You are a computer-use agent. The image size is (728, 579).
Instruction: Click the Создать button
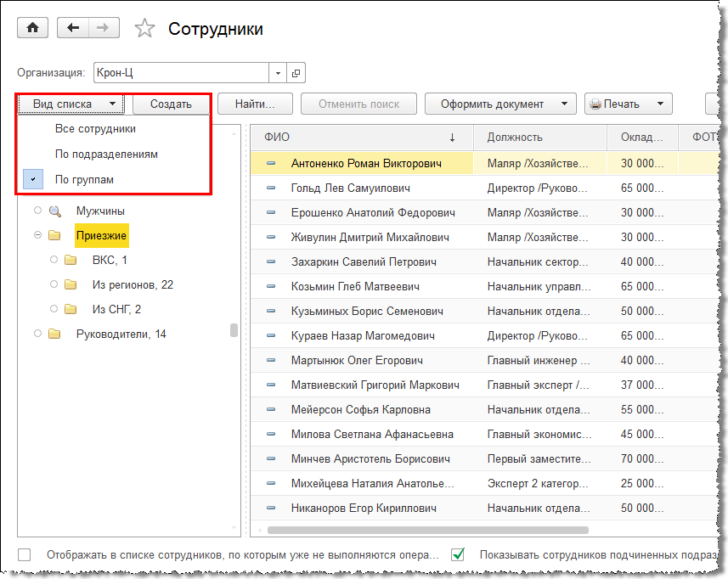pyautogui.click(x=172, y=104)
